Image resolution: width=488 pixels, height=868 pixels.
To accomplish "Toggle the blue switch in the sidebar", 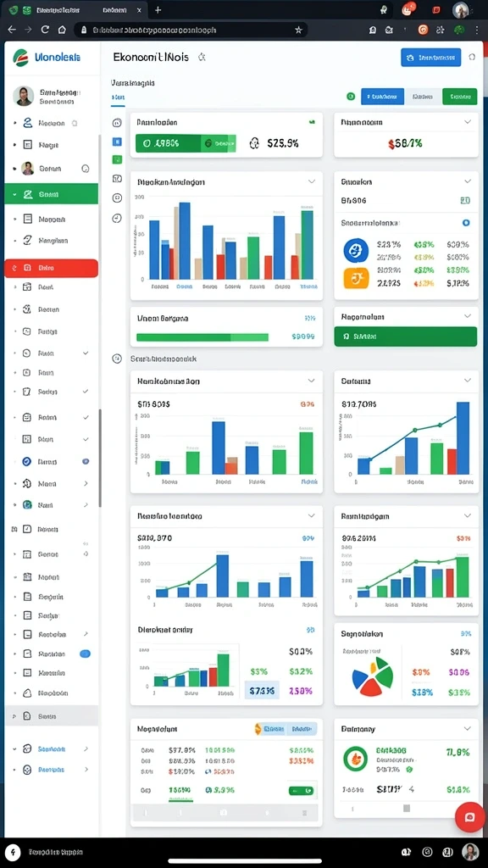I will (x=86, y=654).
